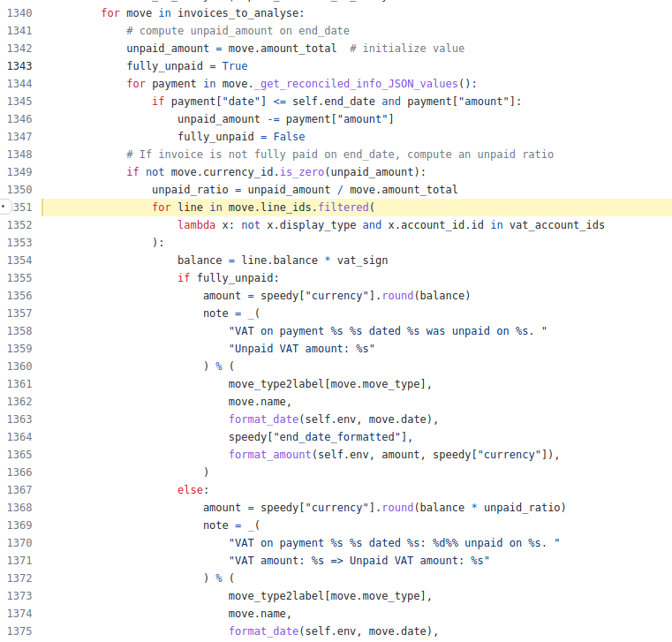Click the string containing '%d%% unpaid' on line 1370

tap(394, 543)
